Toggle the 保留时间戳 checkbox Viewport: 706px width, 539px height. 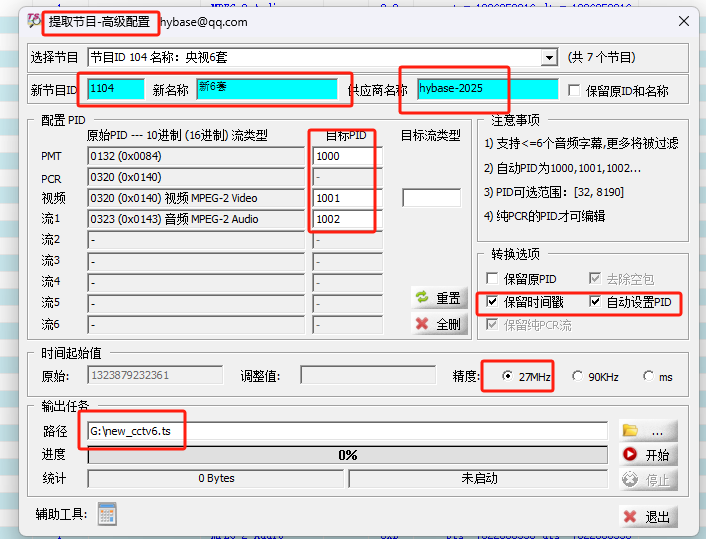[x=492, y=302]
